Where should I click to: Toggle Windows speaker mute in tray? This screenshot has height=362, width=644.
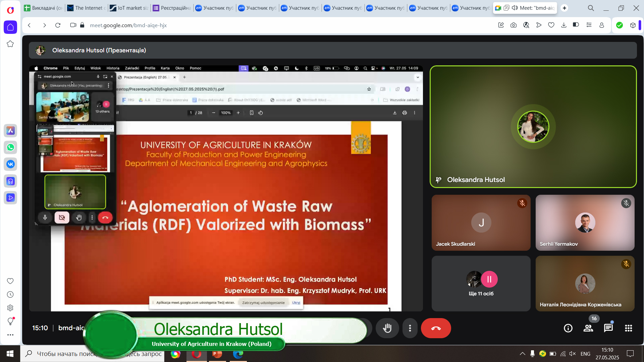pyautogui.click(x=573, y=354)
